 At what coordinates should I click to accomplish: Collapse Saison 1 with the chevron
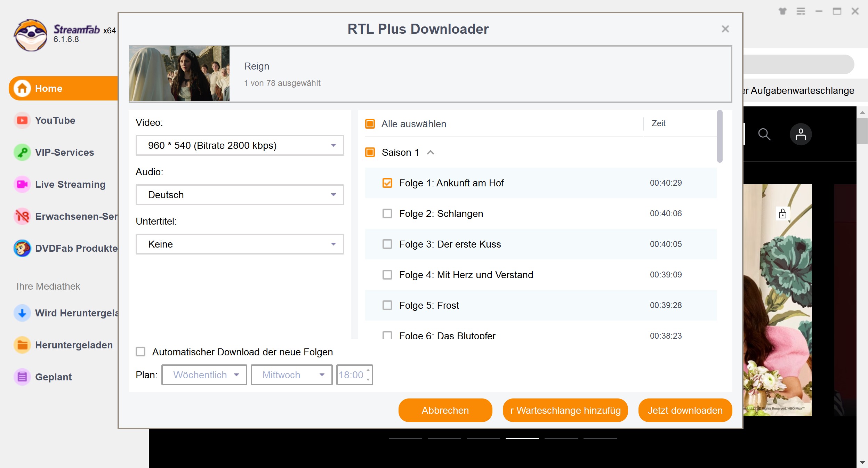click(x=431, y=152)
